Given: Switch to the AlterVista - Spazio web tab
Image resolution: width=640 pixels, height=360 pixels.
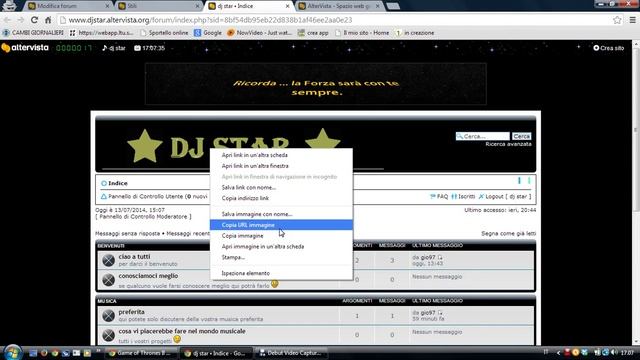Looking at the screenshot, I should (339, 6).
